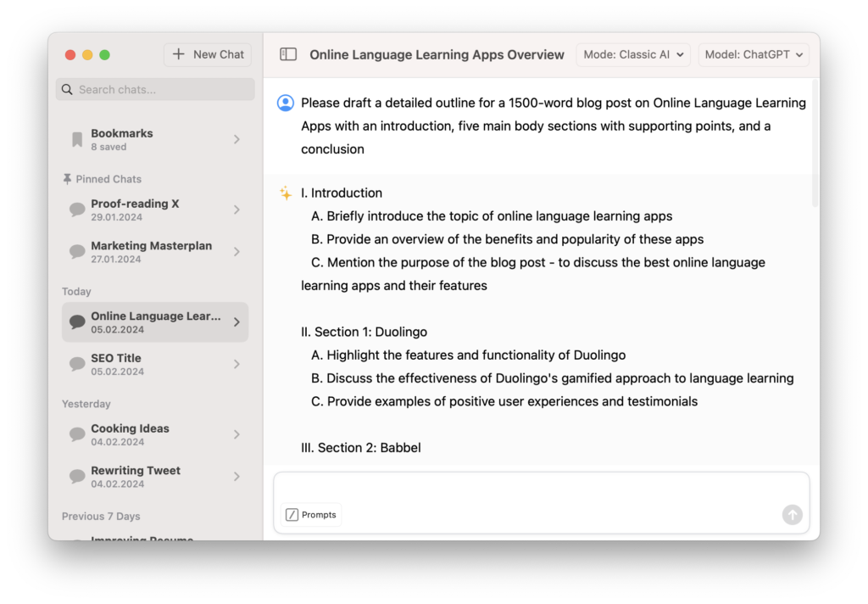This screenshot has width=868, height=604.
Task: Click the pin icon beside Pinned Chats
Action: [67, 179]
